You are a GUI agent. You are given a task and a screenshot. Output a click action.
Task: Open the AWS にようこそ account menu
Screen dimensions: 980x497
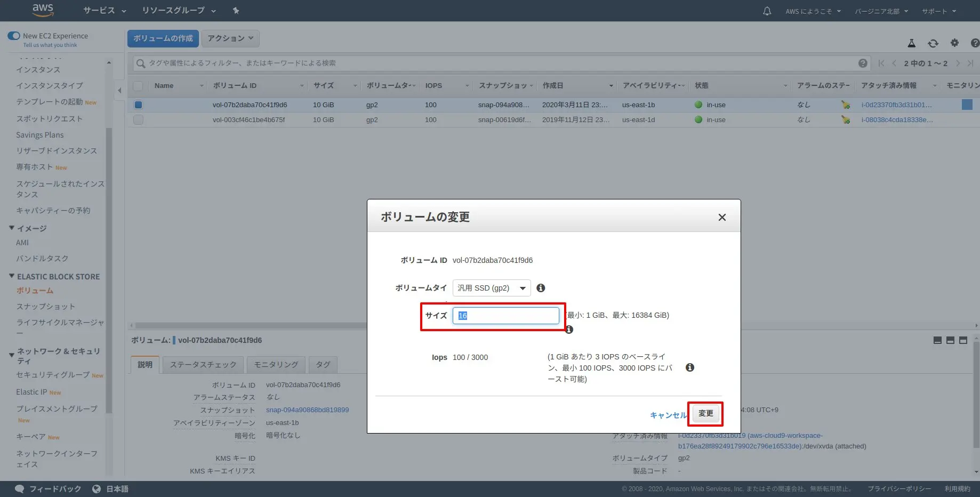[x=813, y=11]
